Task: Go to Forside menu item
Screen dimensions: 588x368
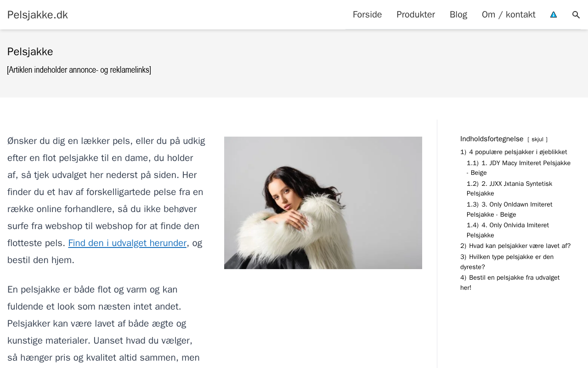Action: [x=367, y=15]
